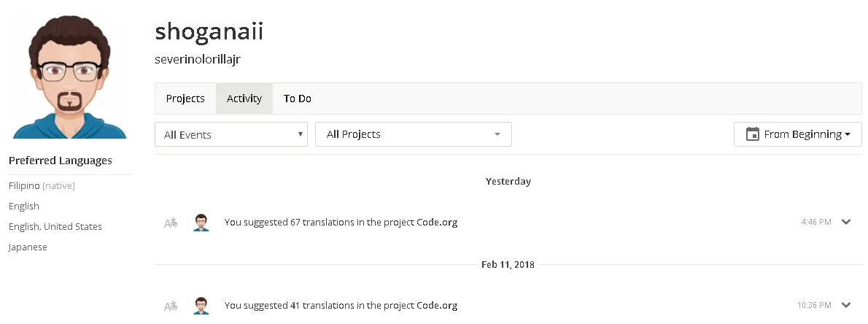Expand the 4:46 PM activity entry
Viewport: 868px width, 324px height.
click(x=846, y=222)
